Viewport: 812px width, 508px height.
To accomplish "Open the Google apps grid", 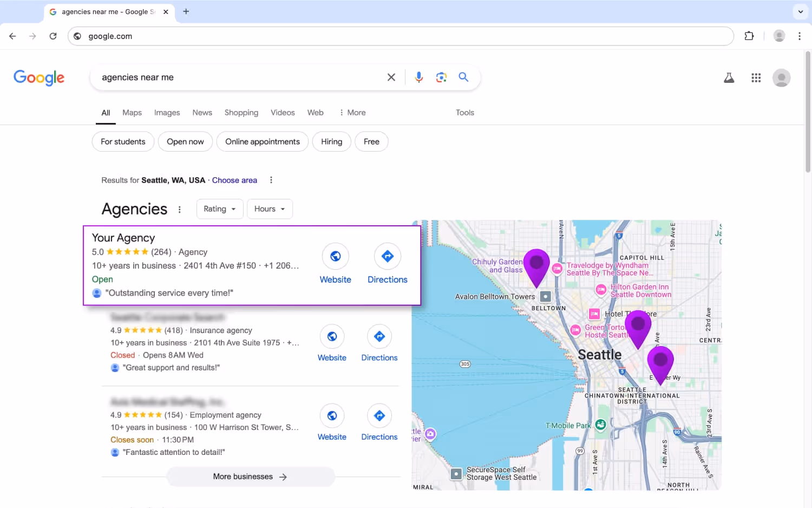I will 756,78.
